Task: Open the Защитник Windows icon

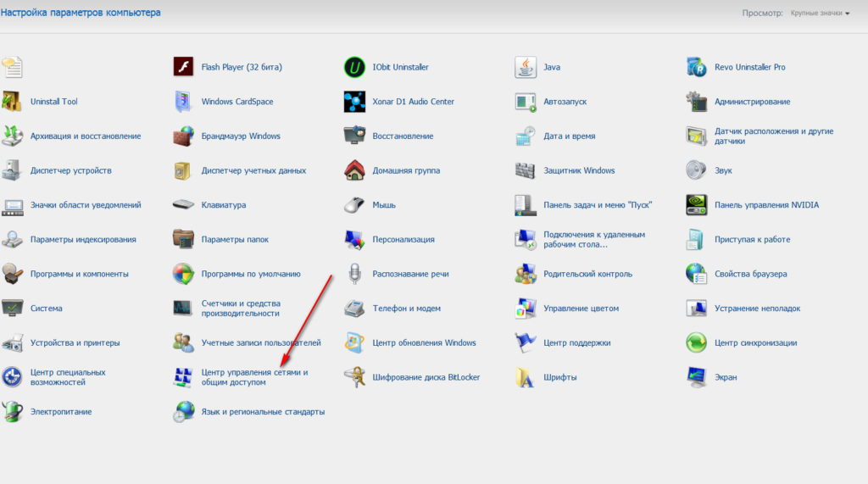Action: 526,170
